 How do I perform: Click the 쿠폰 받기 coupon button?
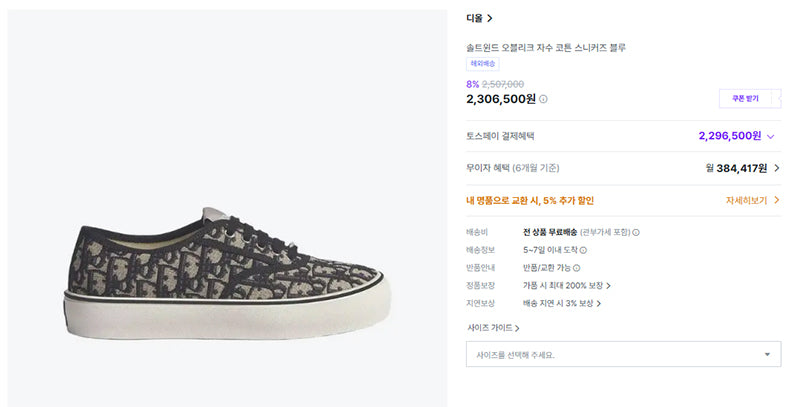[x=745, y=98]
